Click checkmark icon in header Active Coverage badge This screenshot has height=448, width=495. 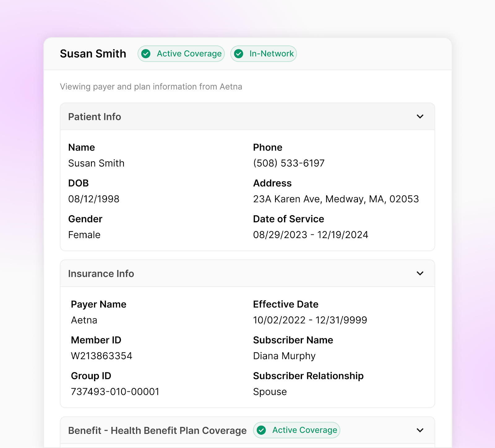(146, 54)
